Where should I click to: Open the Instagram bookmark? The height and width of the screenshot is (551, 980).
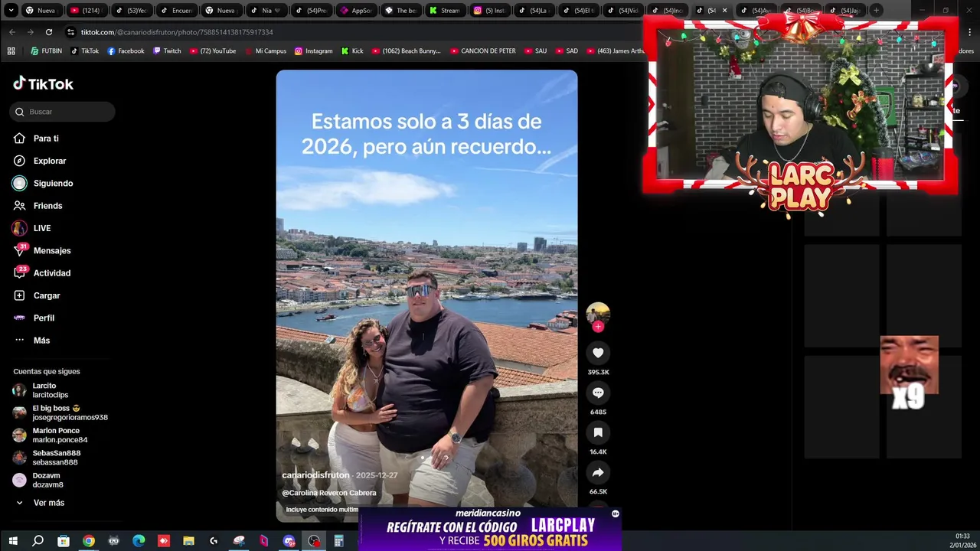[x=314, y=51]
